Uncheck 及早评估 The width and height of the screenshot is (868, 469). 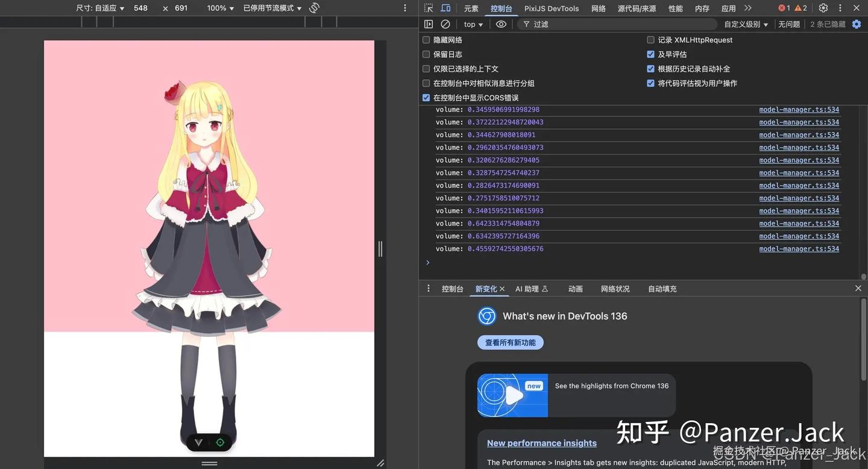click(x=650, y=54)
